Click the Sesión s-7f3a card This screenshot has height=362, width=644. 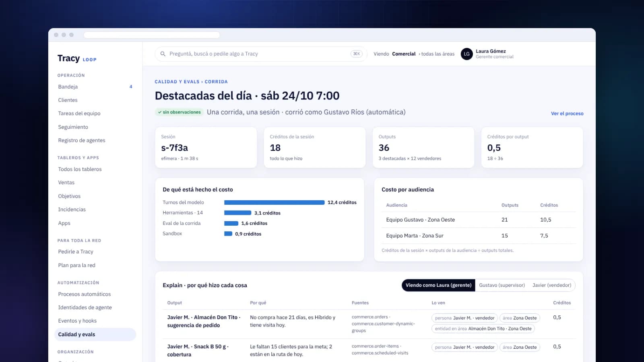(206, 148)
